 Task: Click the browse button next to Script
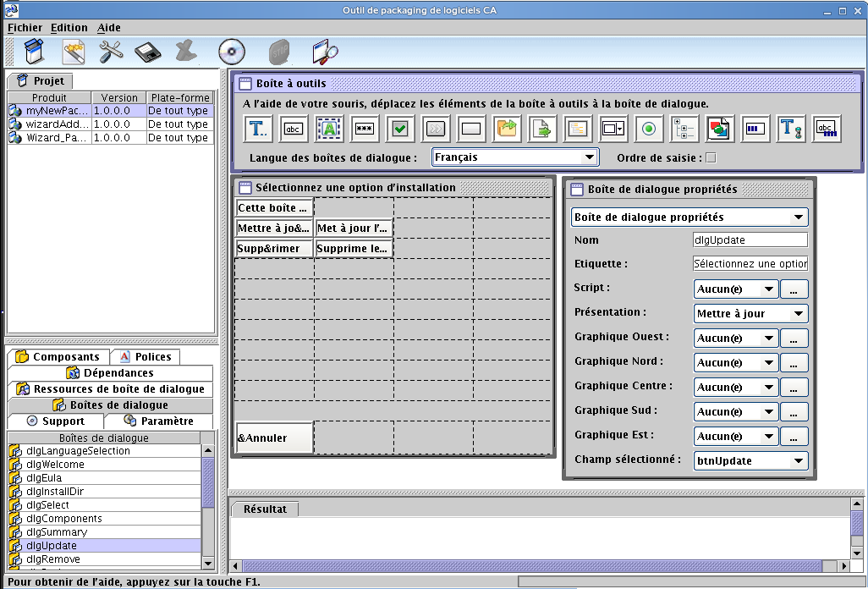(794, 289)
